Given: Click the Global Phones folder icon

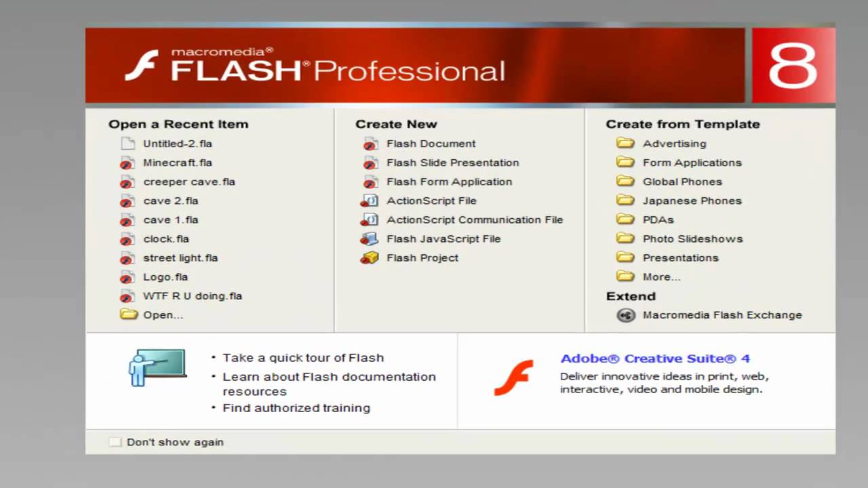Looking at the screenshot, I should [x=625, y=181].
